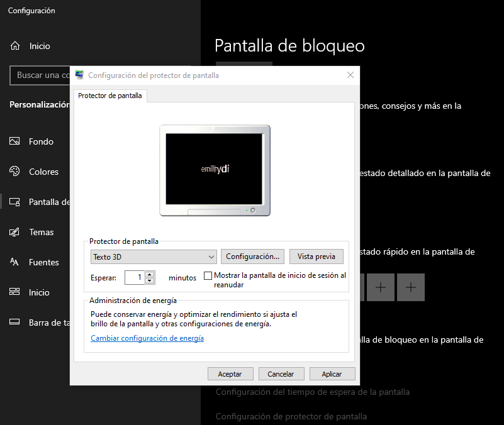Decrease wait minutes with down arrow

click(x=149, y=280)
